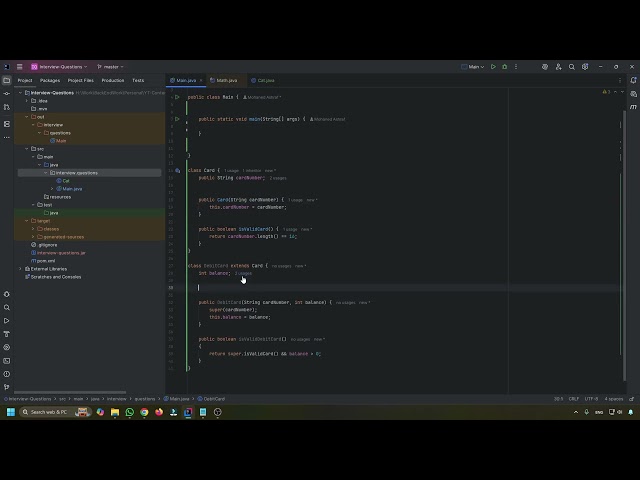Open the Notifications bell panel
Image resolution: width=640 pixels, height=480 pixels.
(633, 80)
